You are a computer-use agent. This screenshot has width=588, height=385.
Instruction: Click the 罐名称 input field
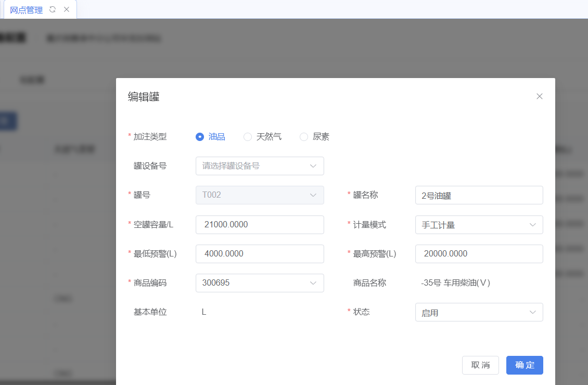coord(479,196)
